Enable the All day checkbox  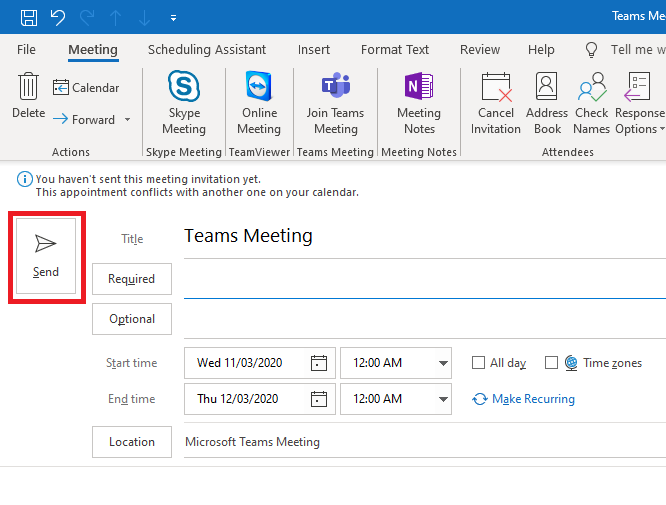[x=478, y=363]
